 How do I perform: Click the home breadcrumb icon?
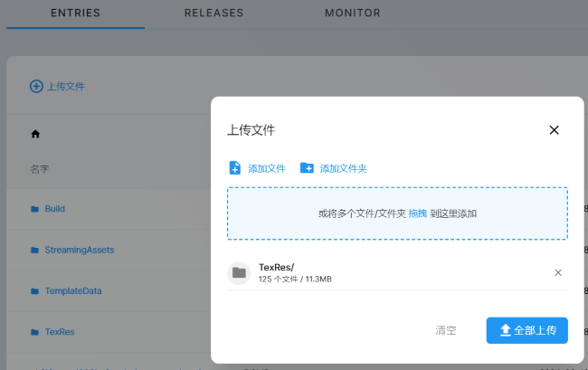pyautogui.click(x=35, y=134)
